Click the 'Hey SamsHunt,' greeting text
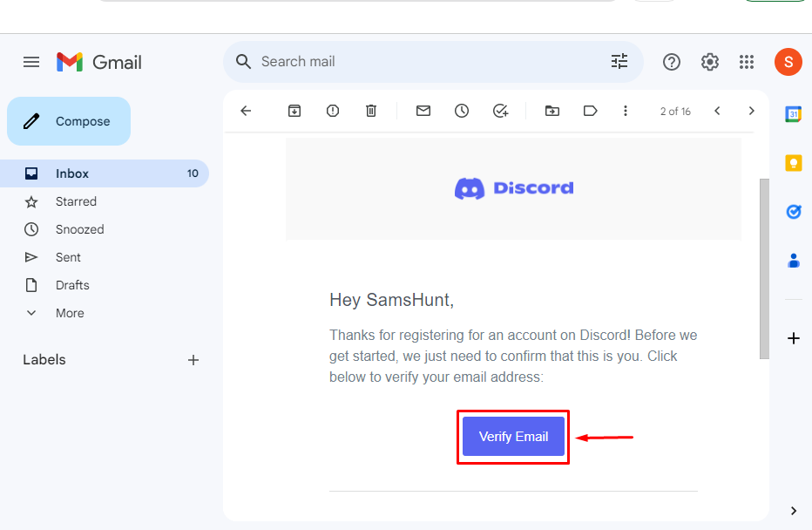812x530 pixels. click(391, 300)
